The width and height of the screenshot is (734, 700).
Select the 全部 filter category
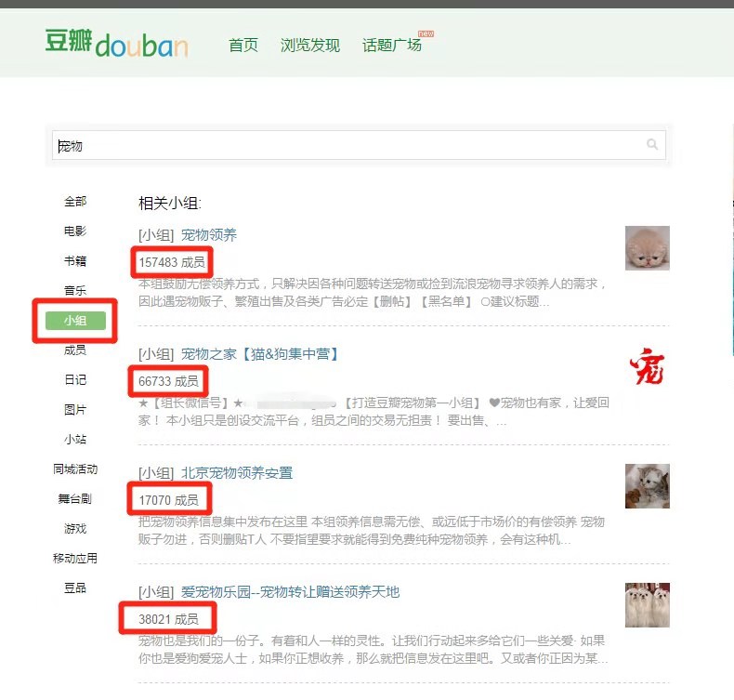[x=75, y=202]
